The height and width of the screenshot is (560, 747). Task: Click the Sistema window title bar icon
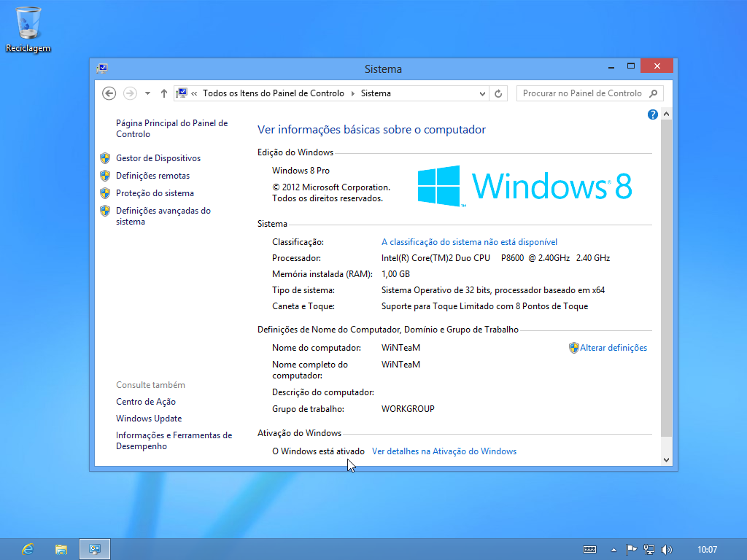pyautogui.click(x=102, y=69)
